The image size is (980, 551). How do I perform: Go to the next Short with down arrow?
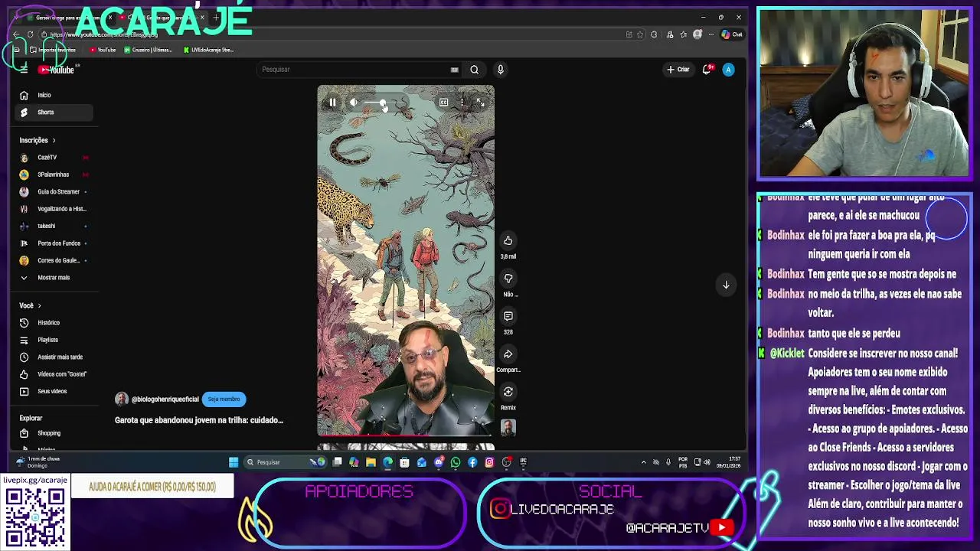(726, 285)
